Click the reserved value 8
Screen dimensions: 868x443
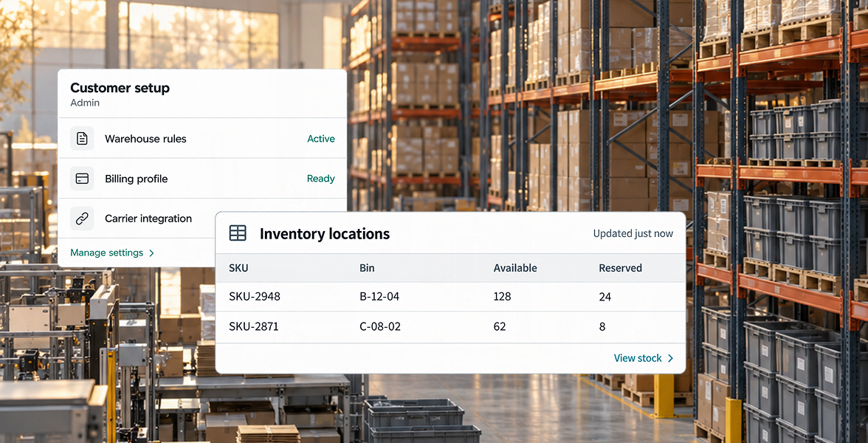click(x=602, y=326)
